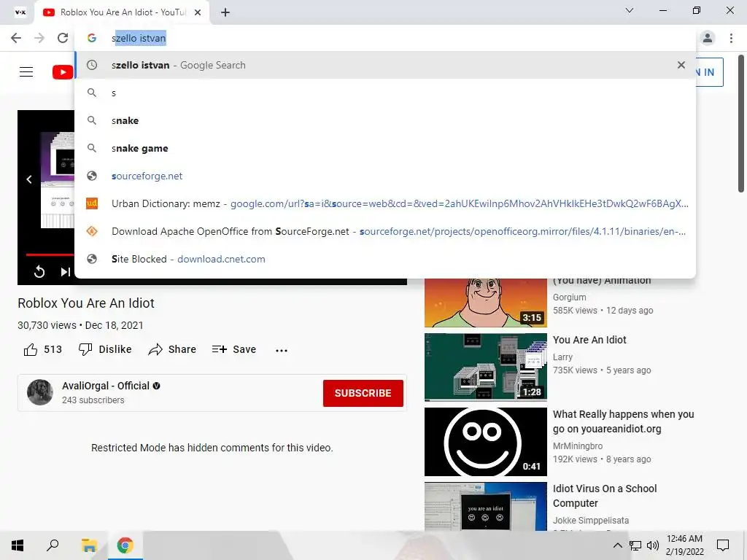Open the Gorgium animation video thumbnail

pos(485,303)
